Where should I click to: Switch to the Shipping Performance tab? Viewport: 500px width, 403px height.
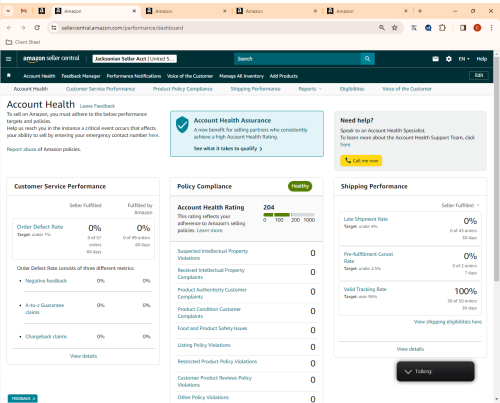(x=255, y=89)
